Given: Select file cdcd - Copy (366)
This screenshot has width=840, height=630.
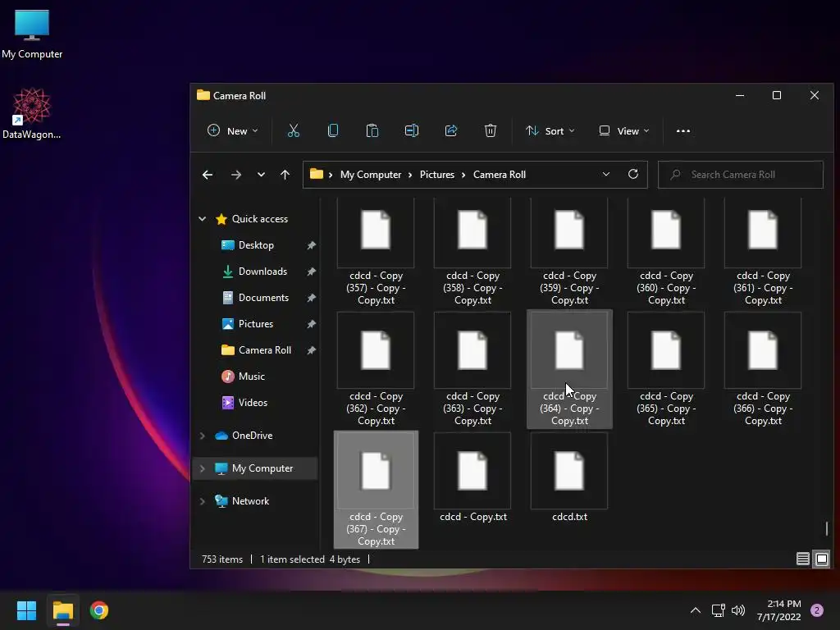Looking at the screenshot, I should (x=763, y=369).
